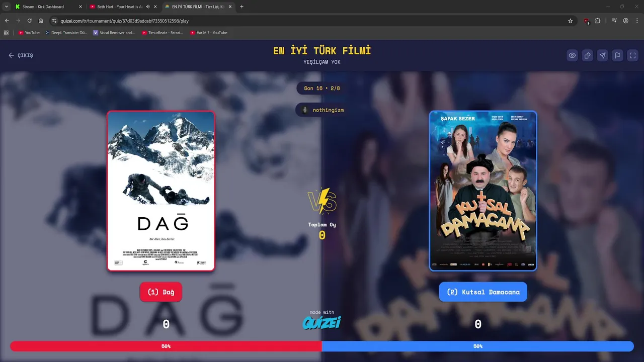Mute the Beth Hart tab audio icon
The image size is (644, 362).
[148, 7]
